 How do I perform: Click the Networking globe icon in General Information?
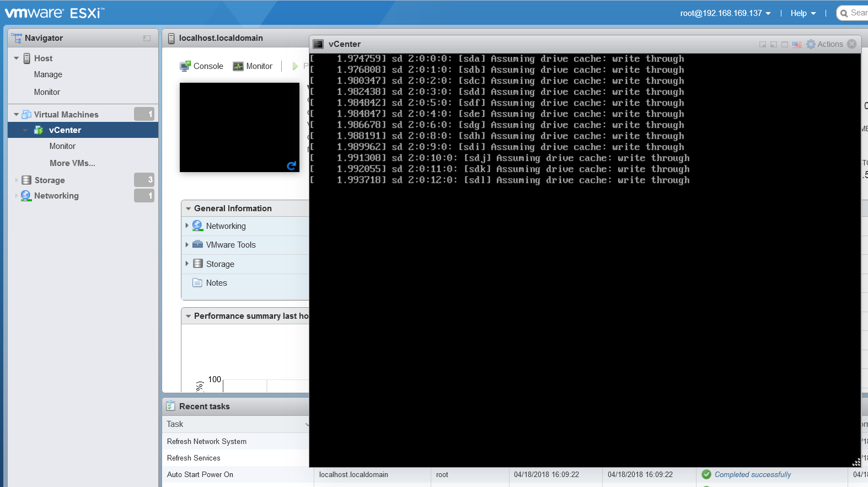coord(197,226)
